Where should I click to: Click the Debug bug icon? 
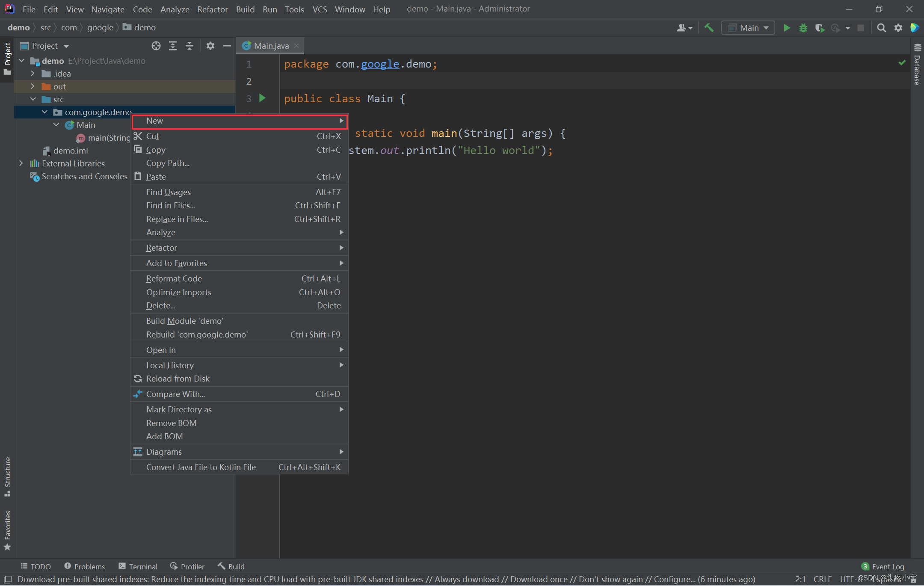click(803, 28)
